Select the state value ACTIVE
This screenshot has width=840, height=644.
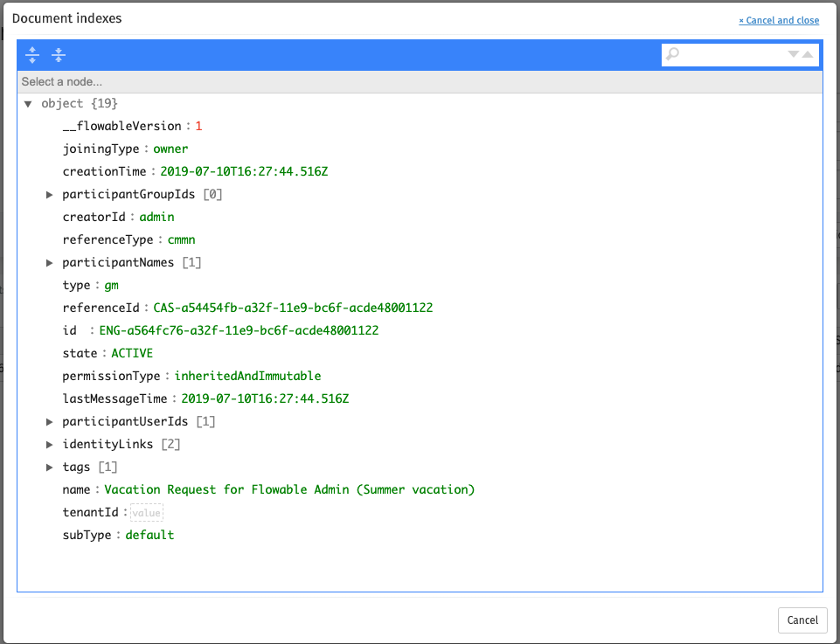coord(132,354)
